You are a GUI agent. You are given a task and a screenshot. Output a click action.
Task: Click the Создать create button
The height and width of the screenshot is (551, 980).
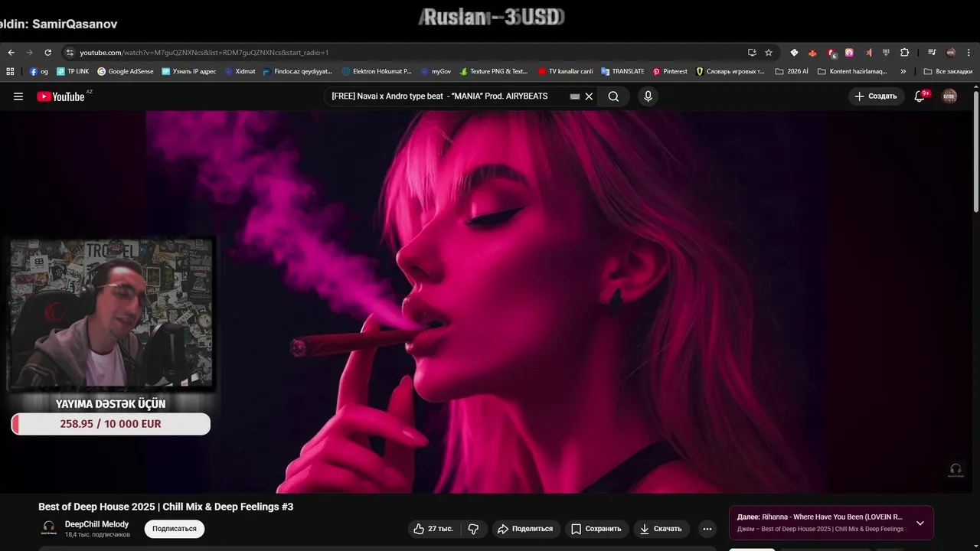point(876,96)
